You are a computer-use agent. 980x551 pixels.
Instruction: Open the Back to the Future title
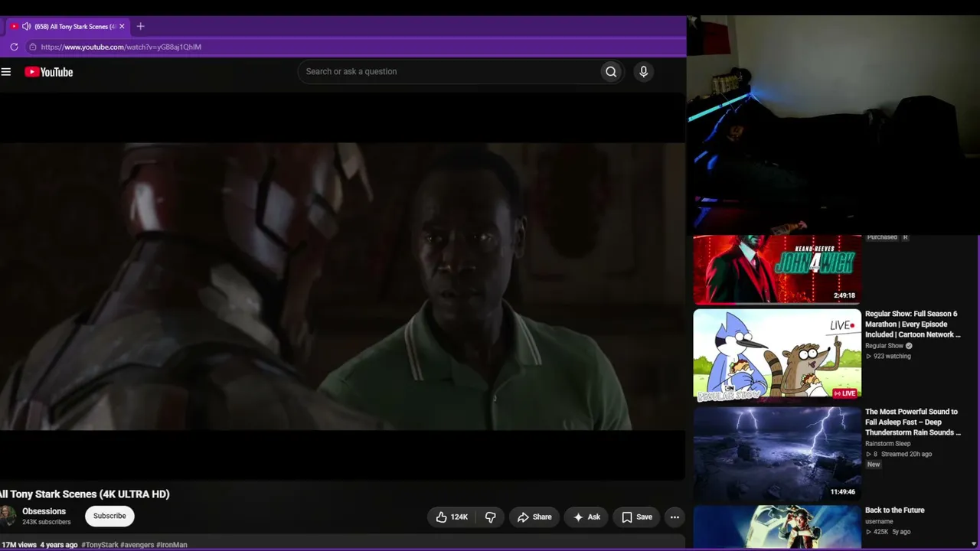coord(895,510)
